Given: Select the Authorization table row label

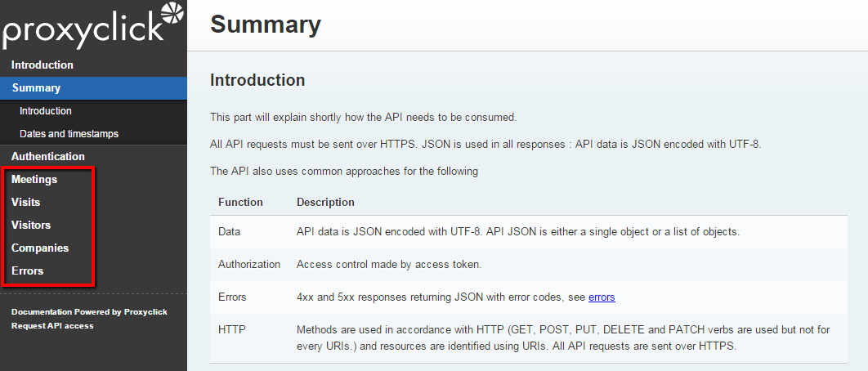Looking at the screenshot, I should (249, 264).
